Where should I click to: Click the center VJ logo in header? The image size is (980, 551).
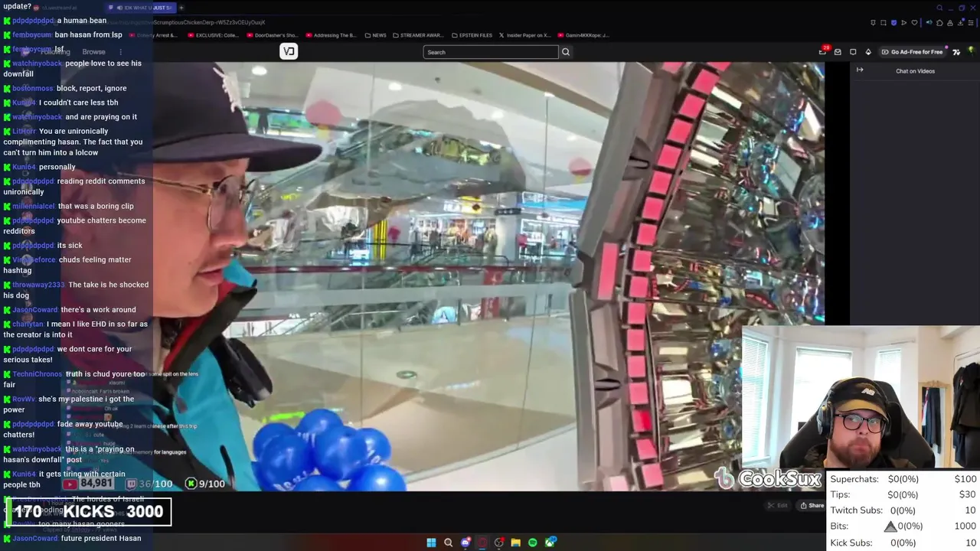point(289,51)
